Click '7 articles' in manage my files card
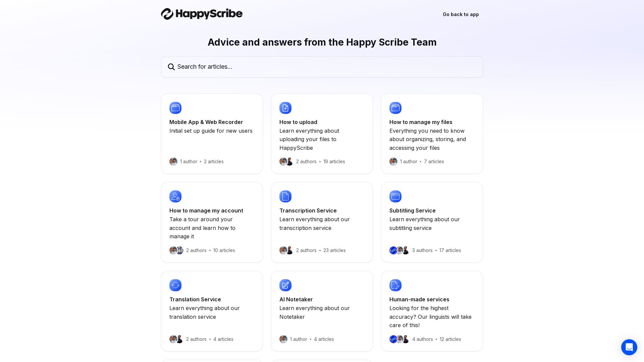The height and width of the screenshot is (362, 644). click(x=434, y=162)
